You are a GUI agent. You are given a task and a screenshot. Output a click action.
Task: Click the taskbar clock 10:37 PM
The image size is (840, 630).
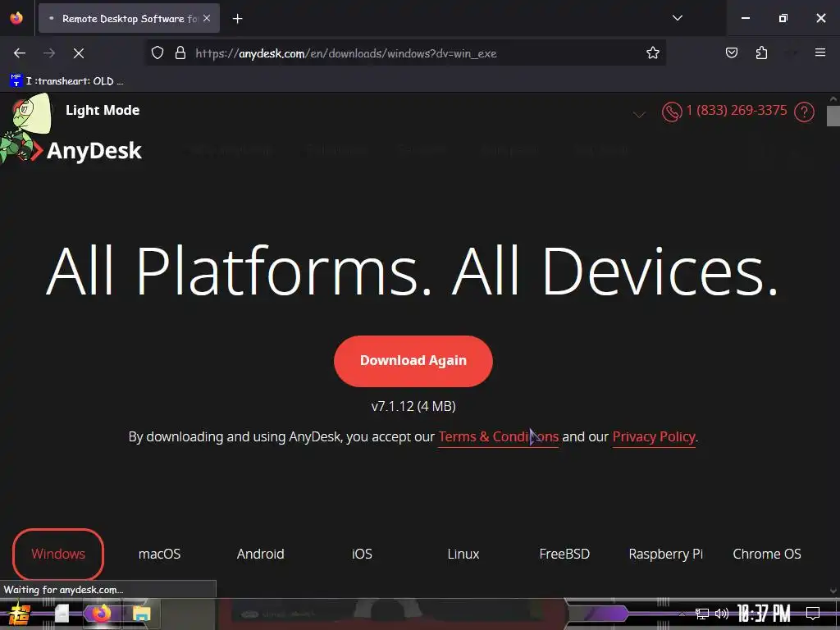[764, 614]
